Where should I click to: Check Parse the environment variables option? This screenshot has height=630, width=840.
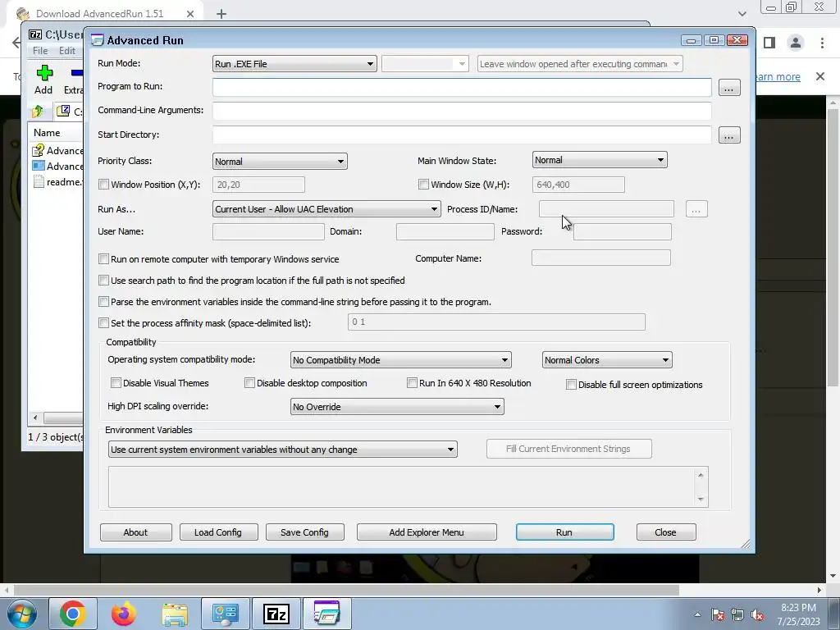pyautogui.click(x=103, y=302)
